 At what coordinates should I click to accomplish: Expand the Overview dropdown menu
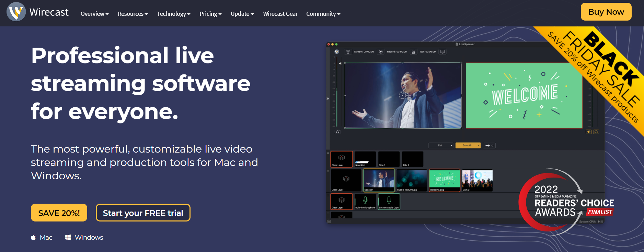pyautogui.click(x=94, y=14)
